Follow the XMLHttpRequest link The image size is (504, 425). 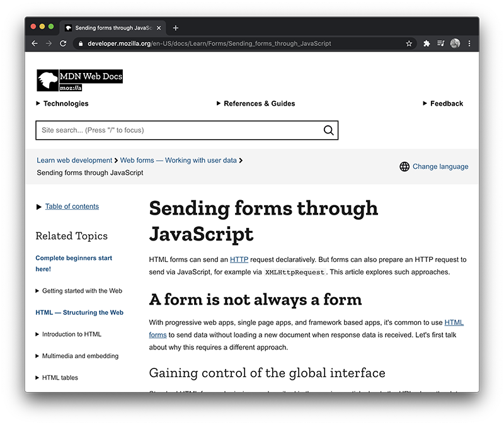pos(294,272)
